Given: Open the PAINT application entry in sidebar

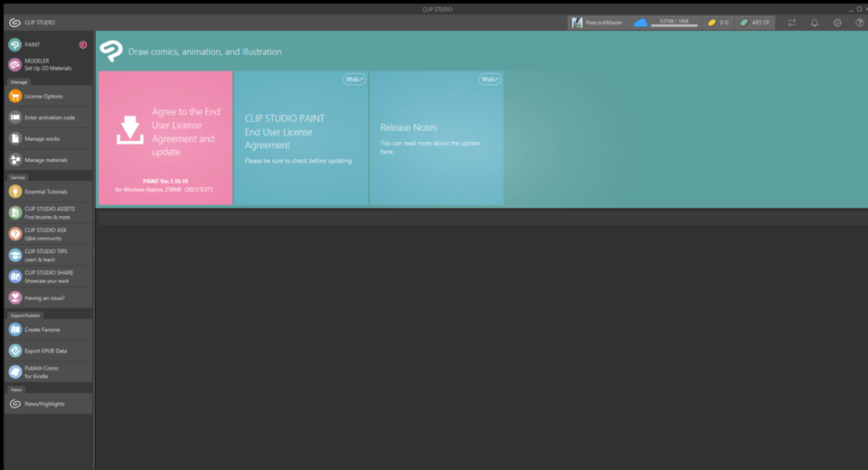Looking at the screenshot, I should (x=48, y=44).
